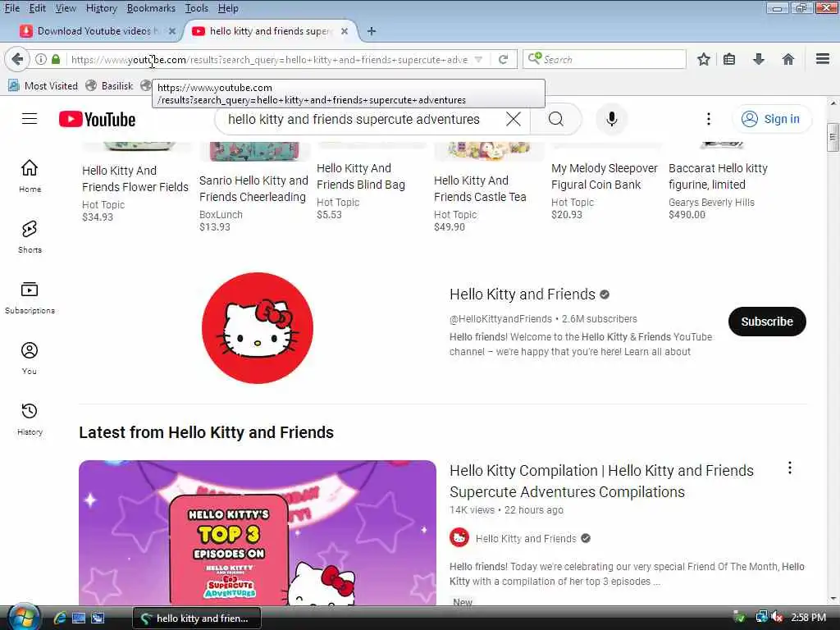
Task: Open Hello Kitty Friends Blind Bag product
Action: (361, 176)
